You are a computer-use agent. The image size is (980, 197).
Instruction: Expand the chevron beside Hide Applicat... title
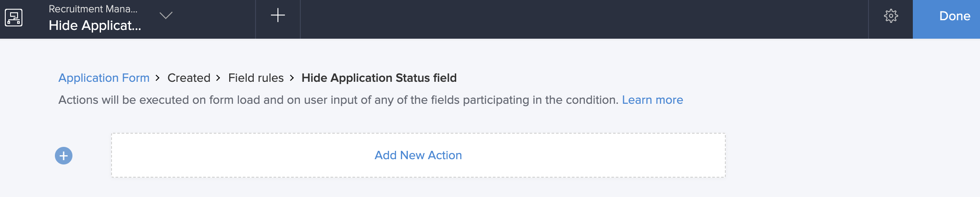click(x=166, y=16)
